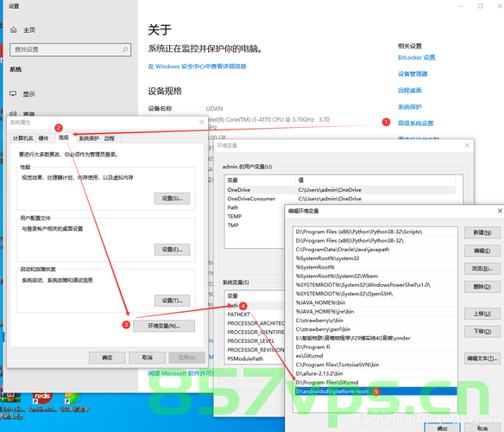
Task: Select the 显示 display monitor icon in sidebar
Action: point(13,93)
